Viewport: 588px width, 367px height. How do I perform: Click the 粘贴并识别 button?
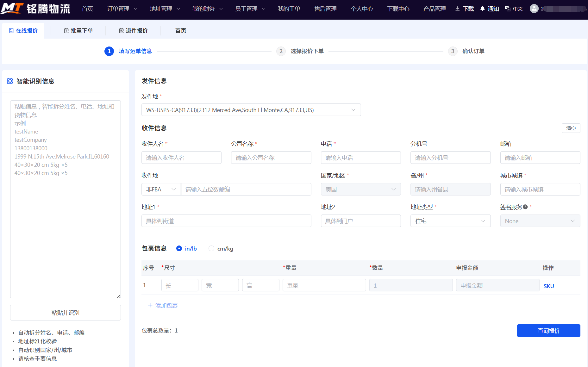(x=66, y=313)
